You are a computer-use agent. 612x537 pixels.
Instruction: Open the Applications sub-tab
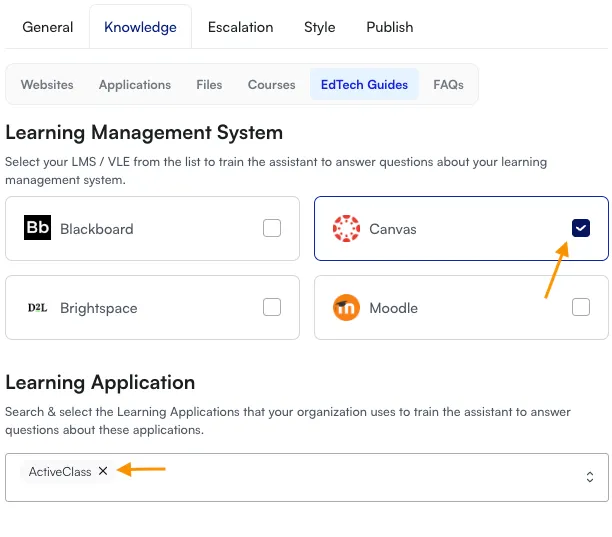(135, 85)
